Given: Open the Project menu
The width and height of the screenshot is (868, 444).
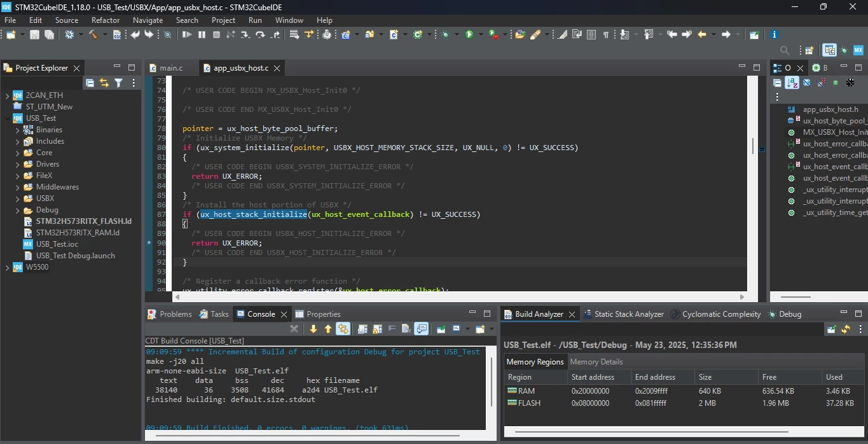Looking at the screenshot, I should 223,20.
